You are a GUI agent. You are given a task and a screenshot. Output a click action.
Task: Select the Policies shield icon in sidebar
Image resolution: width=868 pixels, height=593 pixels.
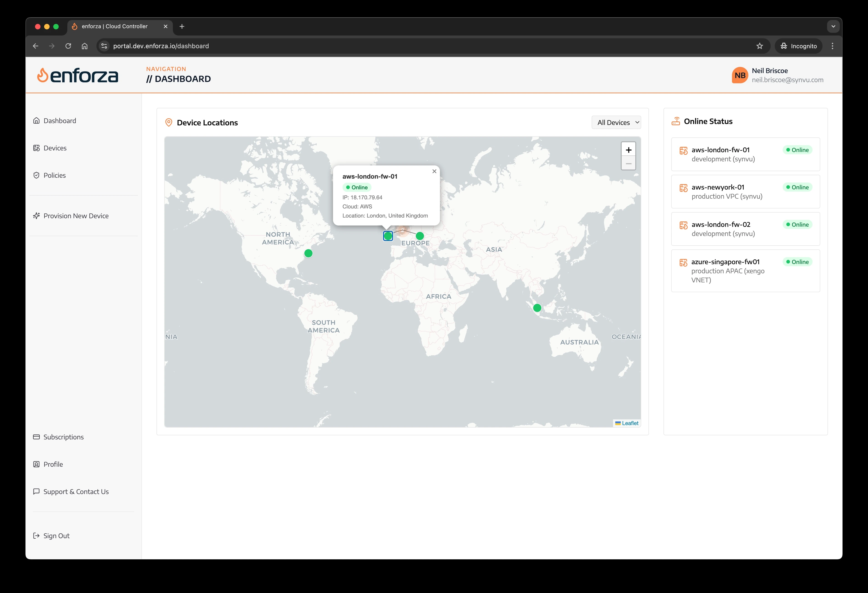click(x=37, y=175)
